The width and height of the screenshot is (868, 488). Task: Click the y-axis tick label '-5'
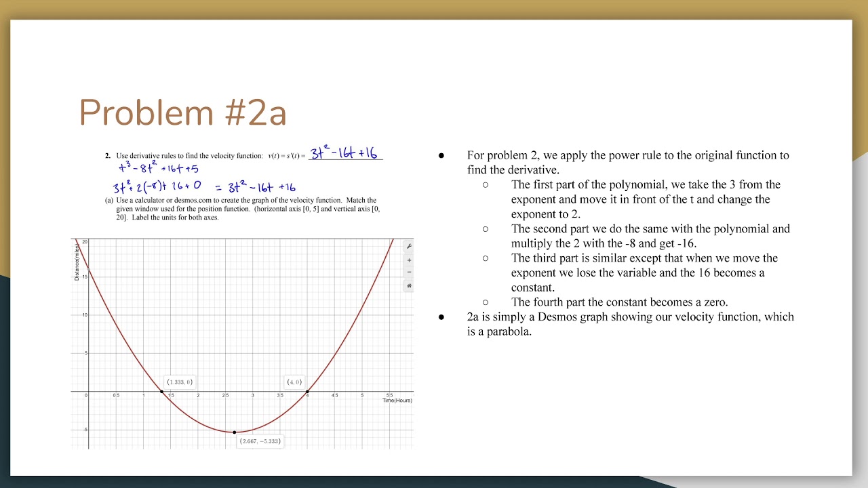[85, 429]
